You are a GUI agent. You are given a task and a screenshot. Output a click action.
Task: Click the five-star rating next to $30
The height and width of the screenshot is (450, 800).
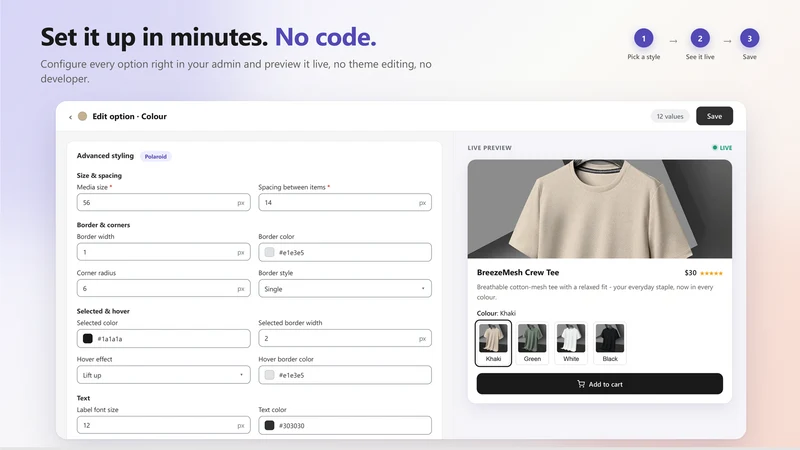point(711,273)
